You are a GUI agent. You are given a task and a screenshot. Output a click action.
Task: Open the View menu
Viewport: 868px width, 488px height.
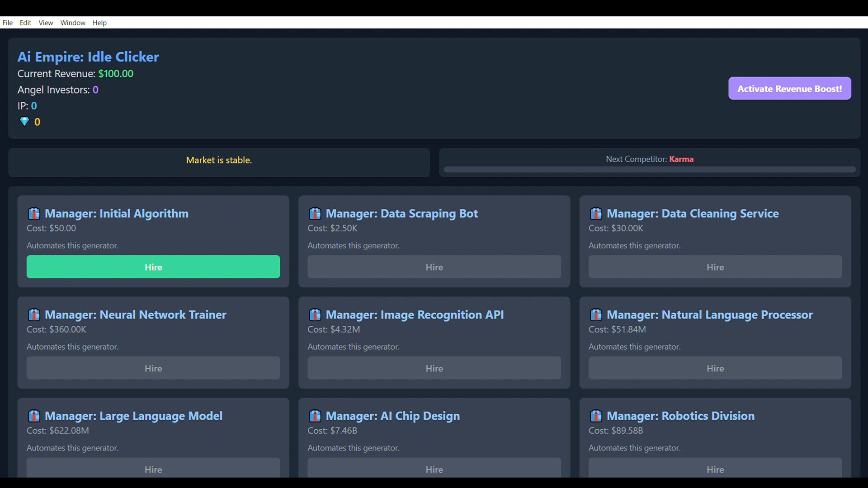(x=46, y=23)
